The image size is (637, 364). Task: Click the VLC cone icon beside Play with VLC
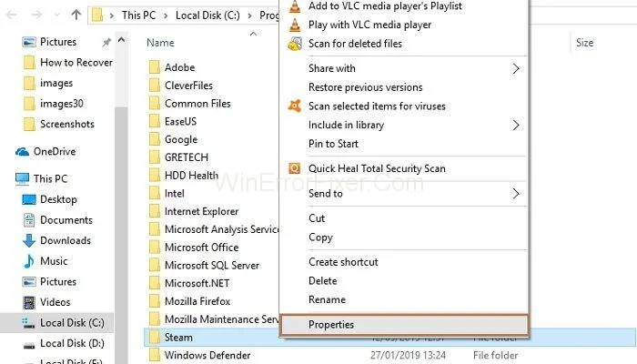[294, 25]
